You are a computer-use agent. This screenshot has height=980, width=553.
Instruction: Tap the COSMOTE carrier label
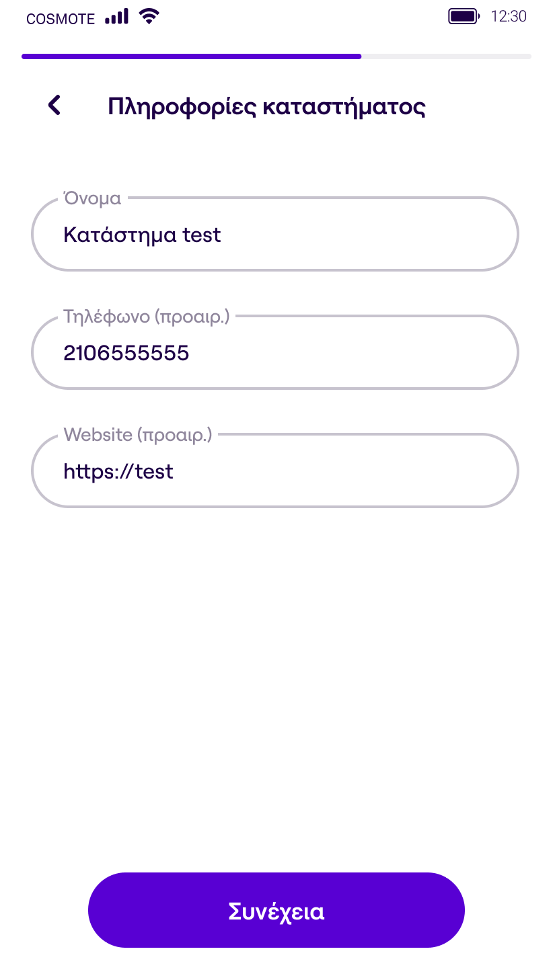[61, 19]
